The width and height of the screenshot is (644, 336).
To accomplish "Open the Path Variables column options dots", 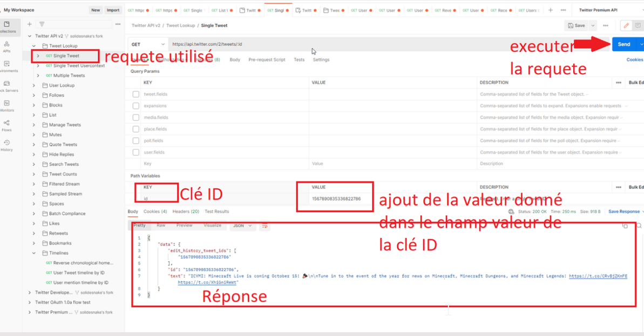I will click(x=619, y=187).
